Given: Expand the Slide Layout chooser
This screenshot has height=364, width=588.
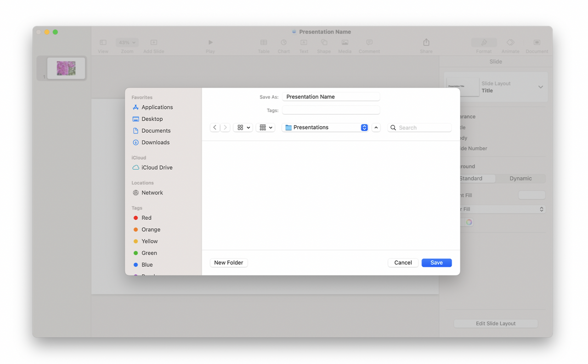Looking at the screenshot, I should 541,87.
